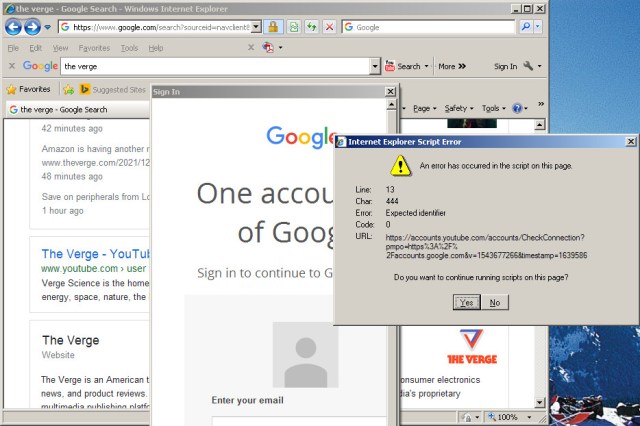Open the zoom level dropdown arrow
640x426 pixels.
(529, 417)
